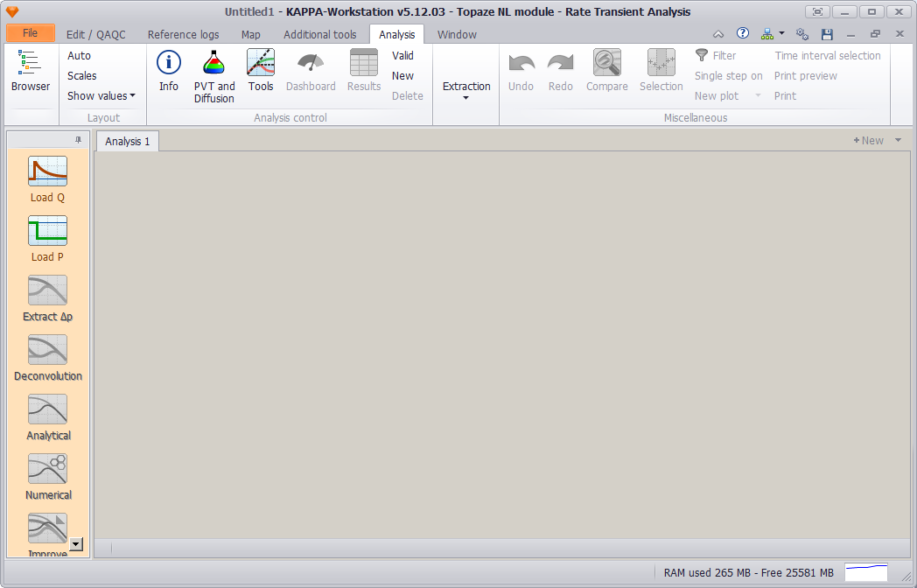Select the Analytical model icon

(x=47, y=409)
